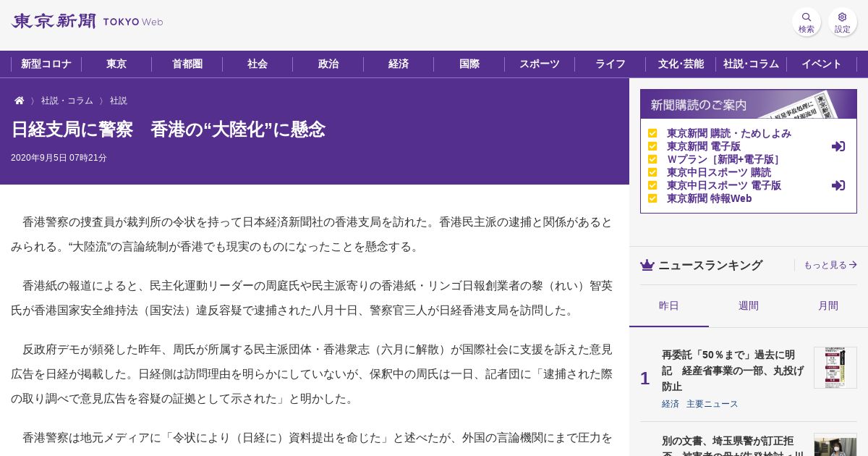868x456 pixels.
Task: Open the スポーツ navigation item
Action: (540, 64)
